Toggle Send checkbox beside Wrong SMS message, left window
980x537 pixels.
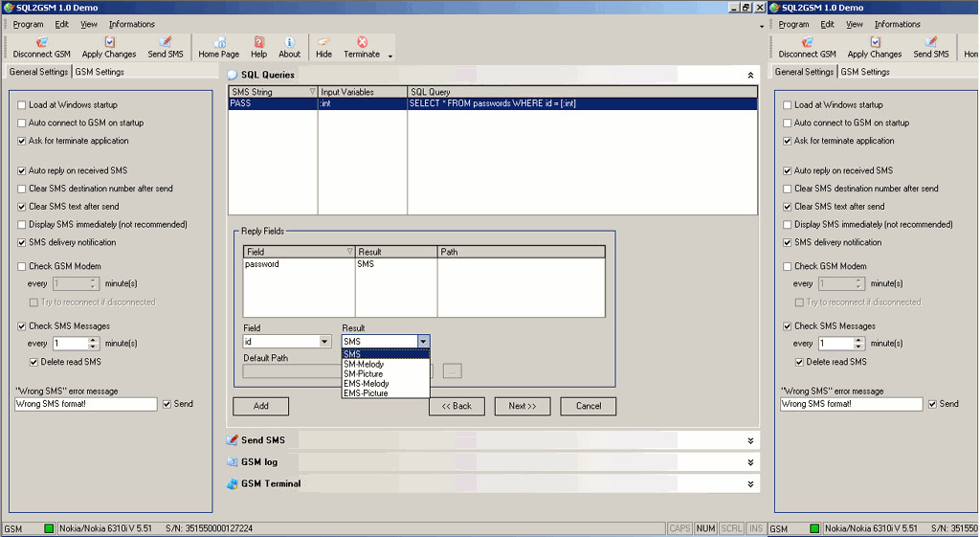coord(167,405)
